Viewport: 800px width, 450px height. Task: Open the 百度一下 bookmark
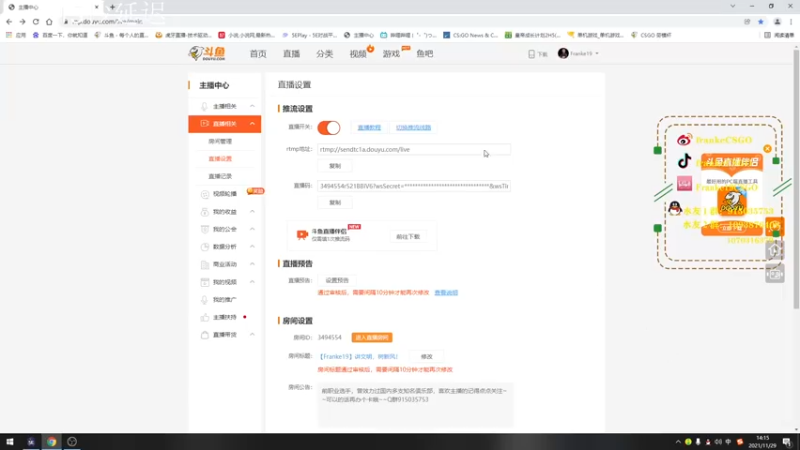click(60, 35)
